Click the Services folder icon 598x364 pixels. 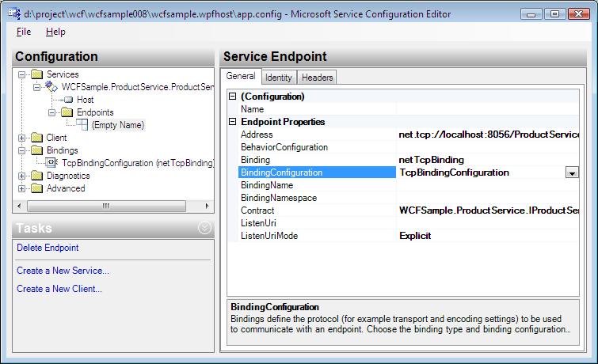(37, 74)
